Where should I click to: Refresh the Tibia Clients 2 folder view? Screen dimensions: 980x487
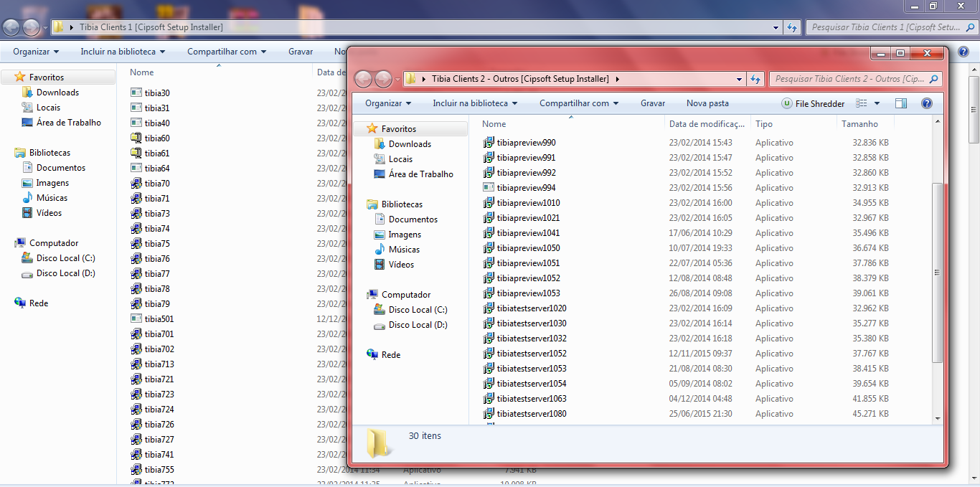pos(755,79)
